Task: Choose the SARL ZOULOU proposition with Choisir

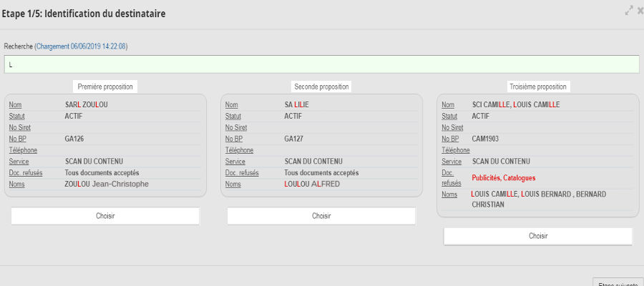Action: click(x=105, y=216)
